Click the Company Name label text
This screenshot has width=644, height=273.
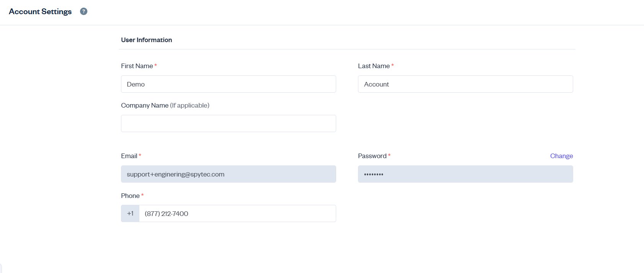[145, 105]
